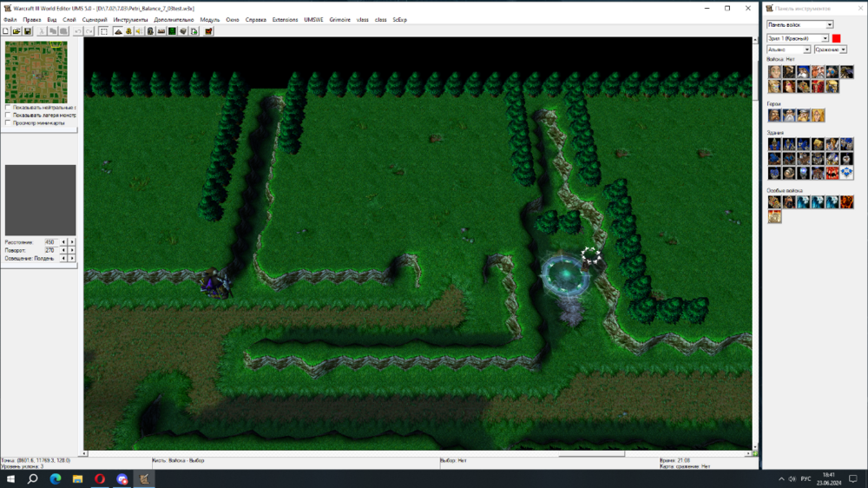This screenshot has width=868, height=488.
Task: Pick the first hero portrait under Герои
Action: [774, 115]
